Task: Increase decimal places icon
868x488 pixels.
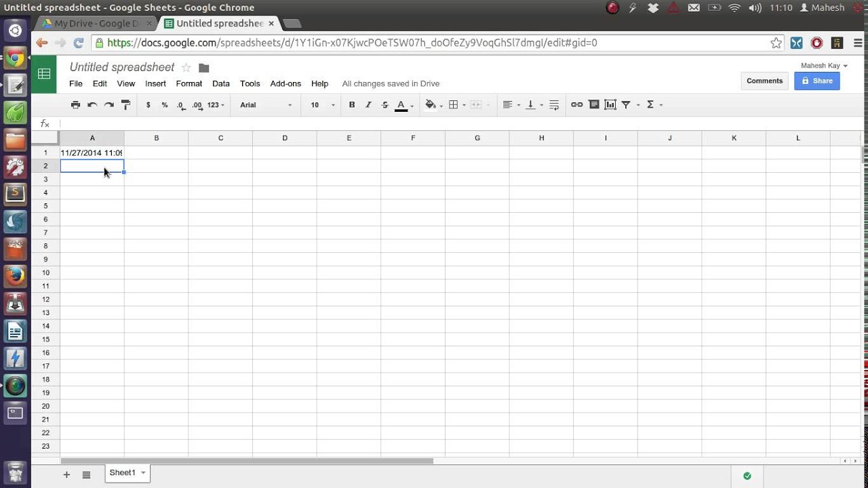Action: (x=197, y=105)
